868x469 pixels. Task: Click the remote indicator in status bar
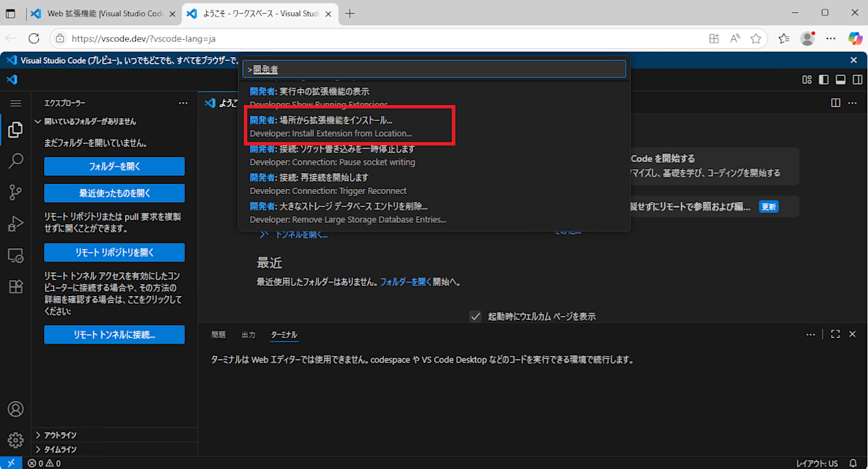[x=11, y=463]
